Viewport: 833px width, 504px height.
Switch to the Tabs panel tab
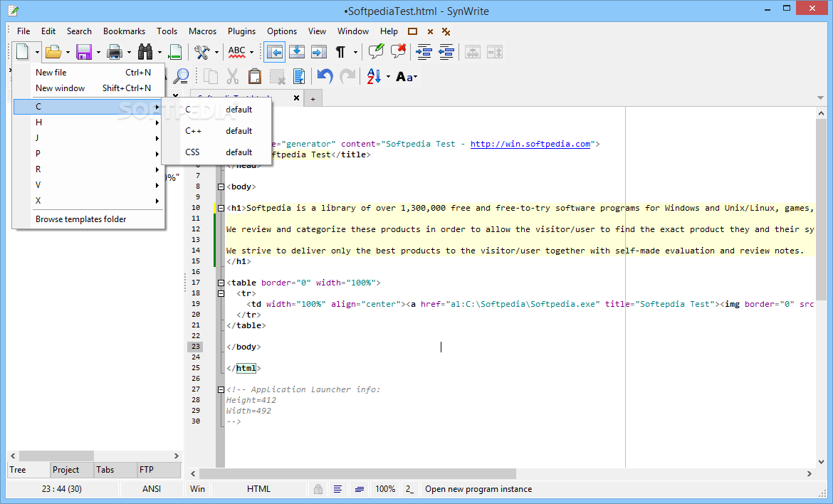pos(115,470)
